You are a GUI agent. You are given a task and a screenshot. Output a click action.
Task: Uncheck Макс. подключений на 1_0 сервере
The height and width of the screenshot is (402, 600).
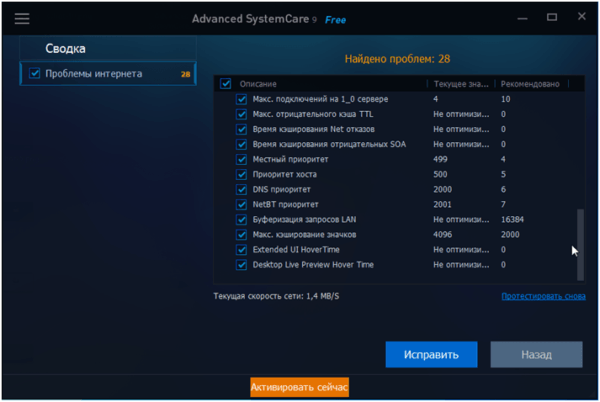[x=241, y=99]
